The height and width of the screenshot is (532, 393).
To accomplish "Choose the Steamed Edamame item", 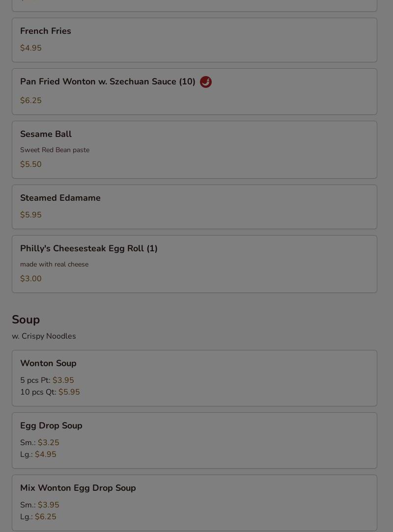I will [195, 207].
